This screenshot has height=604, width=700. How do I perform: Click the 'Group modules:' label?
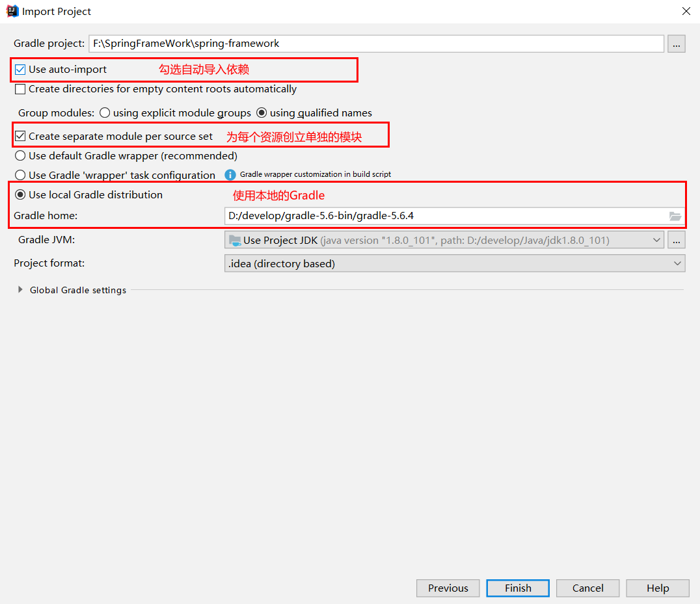point(56,113)
